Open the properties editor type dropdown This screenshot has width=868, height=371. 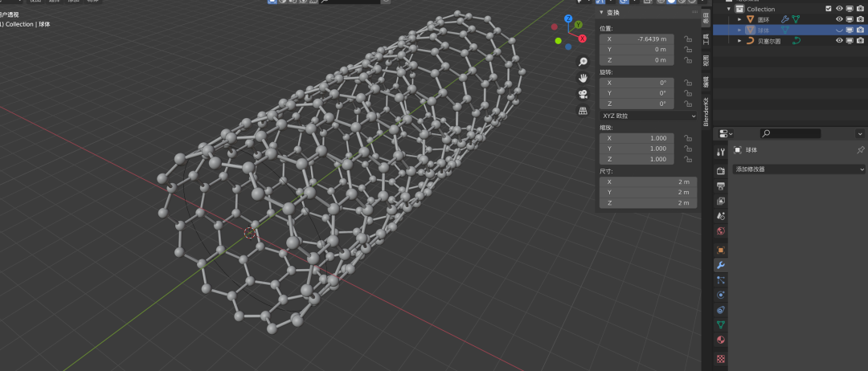726,134
